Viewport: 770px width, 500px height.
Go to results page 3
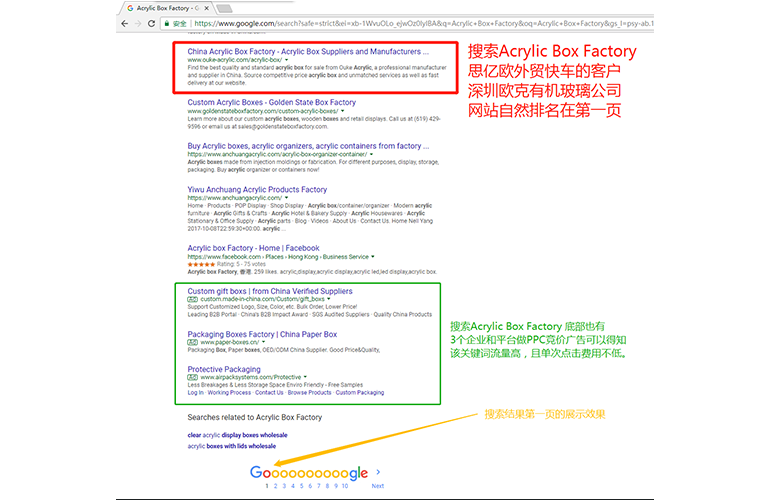[284, 486]
